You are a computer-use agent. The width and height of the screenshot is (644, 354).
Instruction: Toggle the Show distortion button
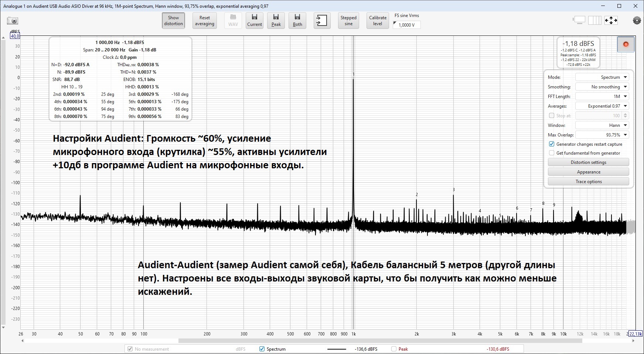pos(173,21)
